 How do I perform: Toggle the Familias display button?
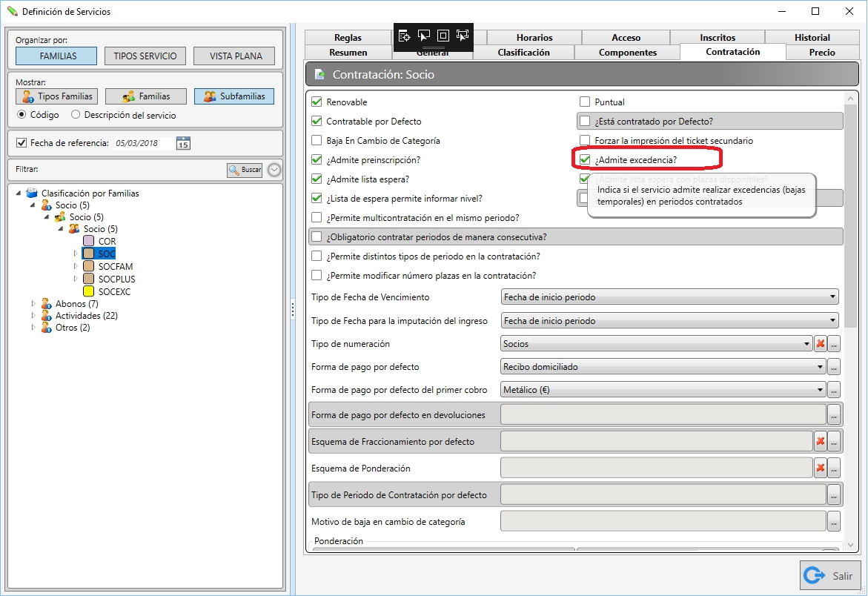pyautogui.click(x=146, y=96)
